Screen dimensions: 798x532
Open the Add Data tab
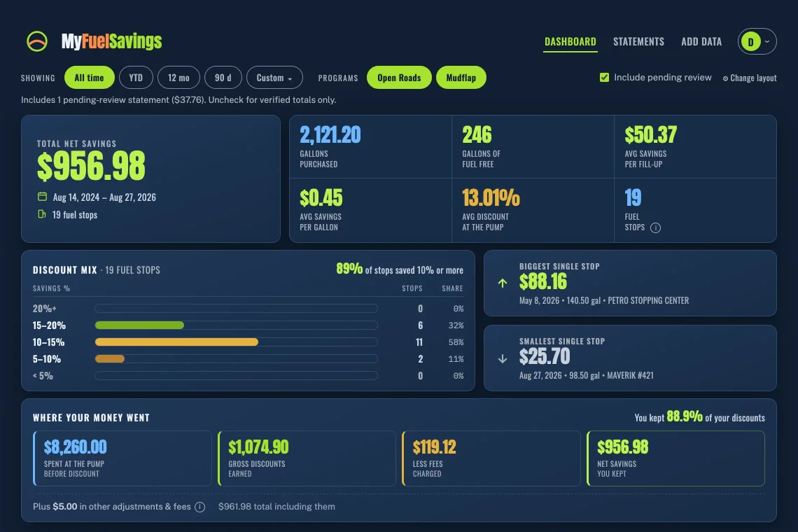coord(701,42)
